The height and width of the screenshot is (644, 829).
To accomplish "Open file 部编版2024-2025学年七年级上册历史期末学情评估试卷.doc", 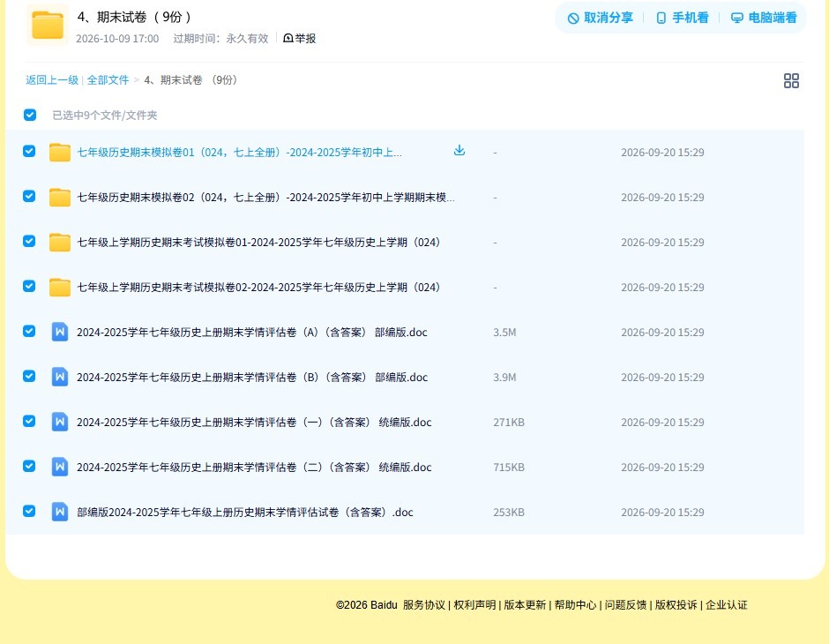I will tap(245, 512).
